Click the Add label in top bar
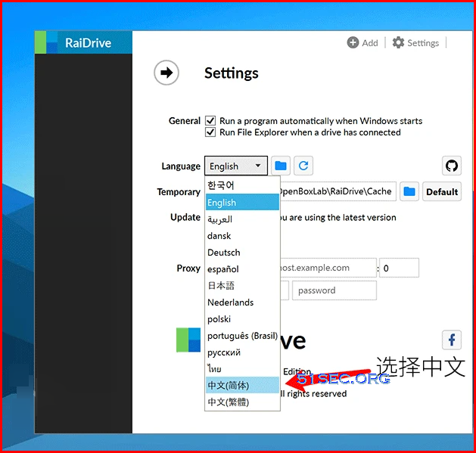This screenshot has width=476, height=453. coord(370,43)
